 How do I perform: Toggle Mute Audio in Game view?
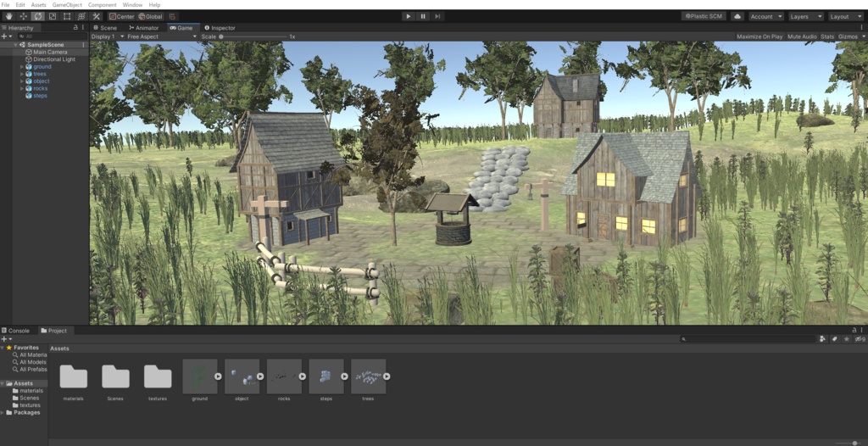(802, 36)
